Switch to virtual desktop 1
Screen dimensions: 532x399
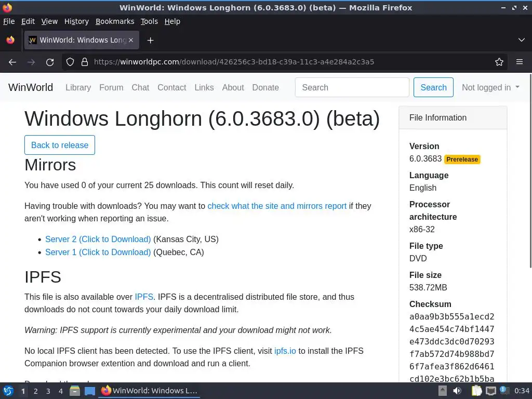coord(23,391)
